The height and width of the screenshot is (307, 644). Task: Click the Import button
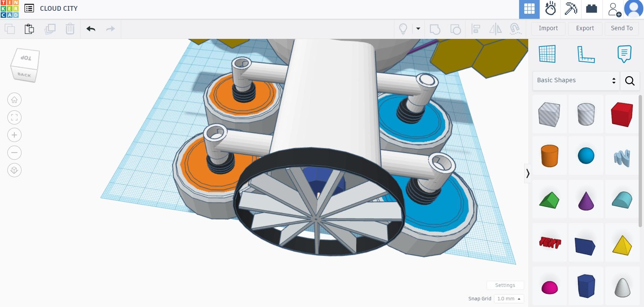click(x=548, y=29)
